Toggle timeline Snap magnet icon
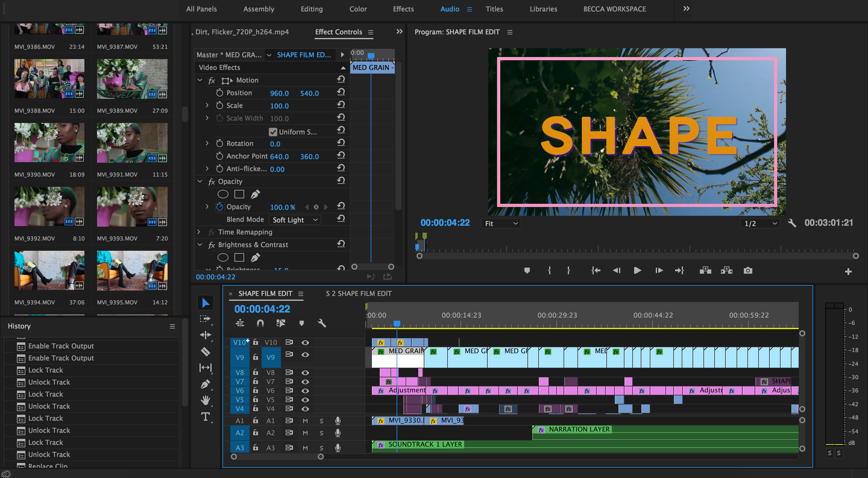 point(260,323)
